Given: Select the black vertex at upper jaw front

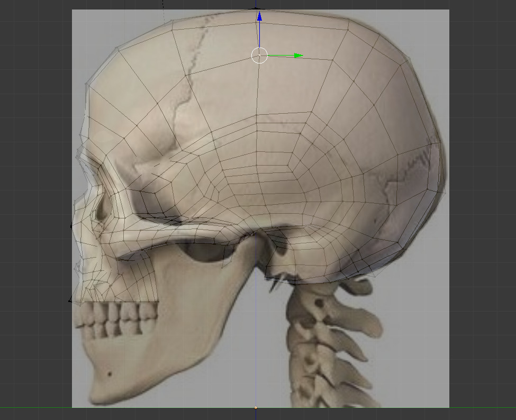Looking at the screenshot, I should 70,300.
